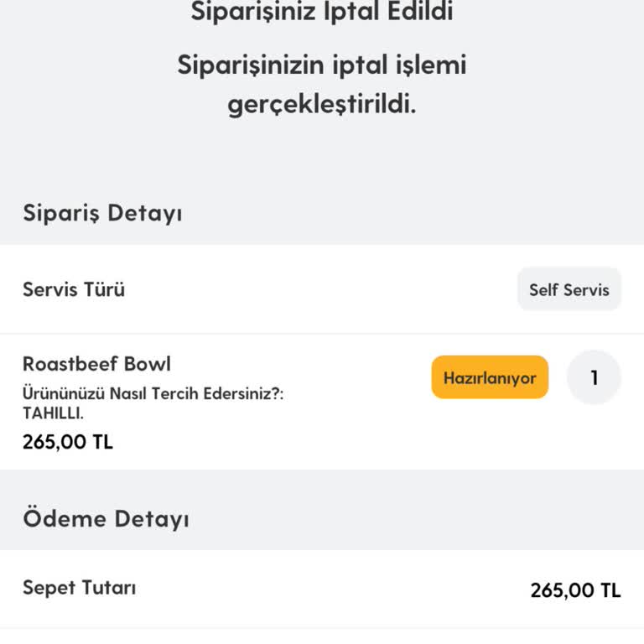Tap the 265,00 TL price under Roastbeef Bowl
The height and width of the screenshot is (644, 644).
(68, 442)
